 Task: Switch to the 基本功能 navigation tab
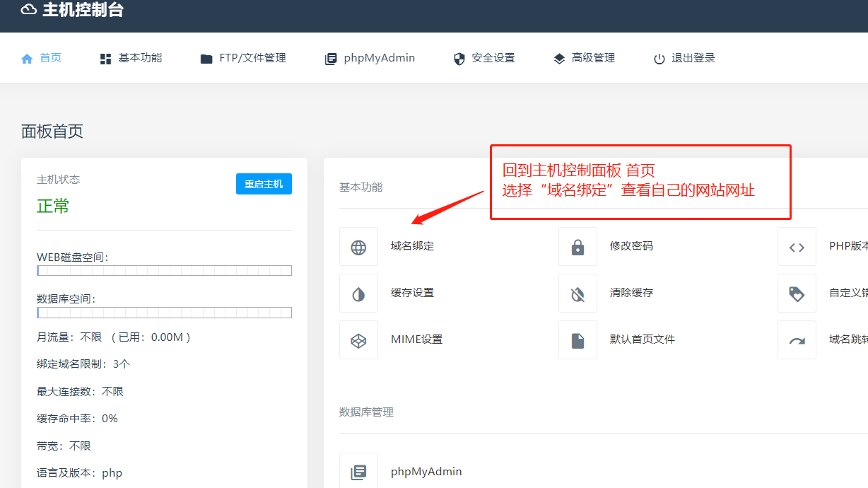[130, 58]
